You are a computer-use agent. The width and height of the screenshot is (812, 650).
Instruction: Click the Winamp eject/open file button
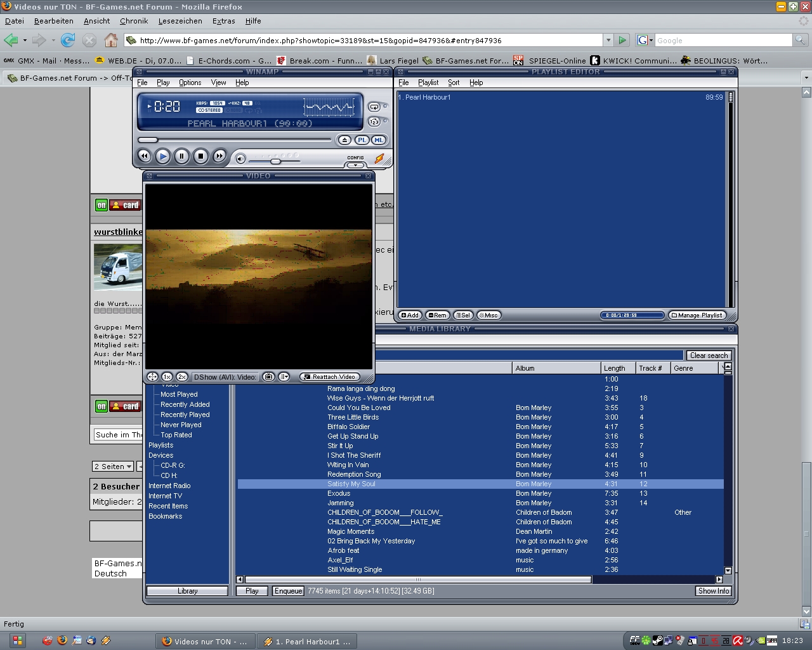tap(344, 140)
